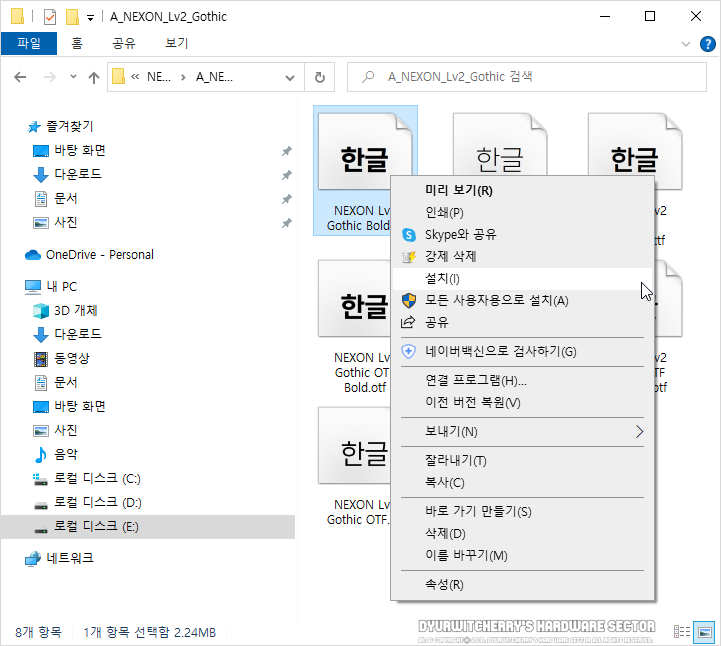721x646 pixels.
Task: Select 로컬 디스크 (E:) in navigation pane
Action: (x=148, y=527)
